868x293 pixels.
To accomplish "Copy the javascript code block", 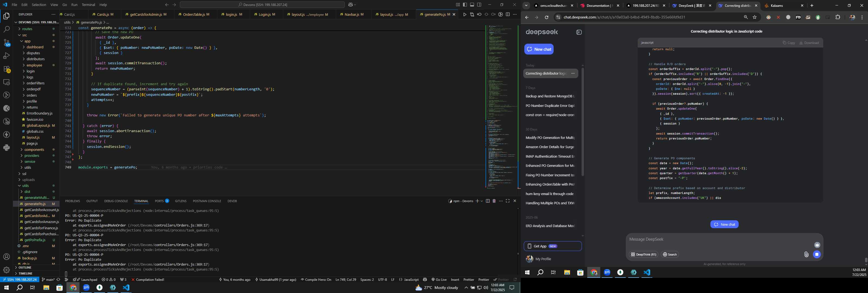I will click(789, 43).
